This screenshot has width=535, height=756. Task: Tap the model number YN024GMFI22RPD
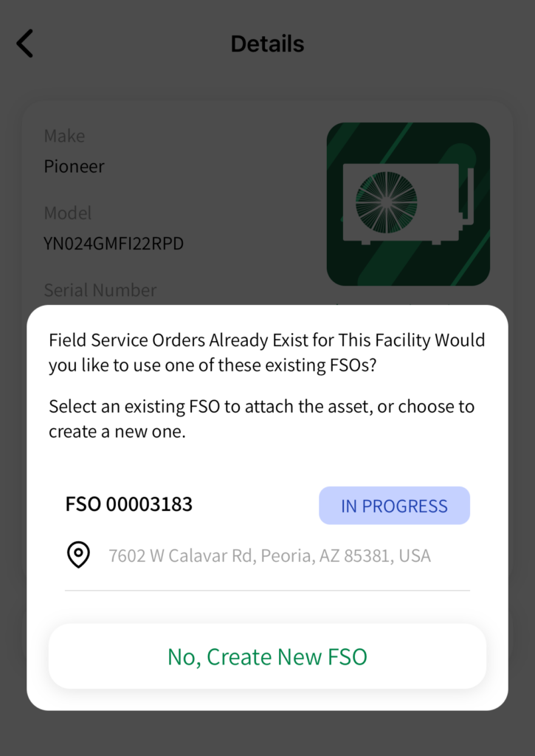pos(113,244)
